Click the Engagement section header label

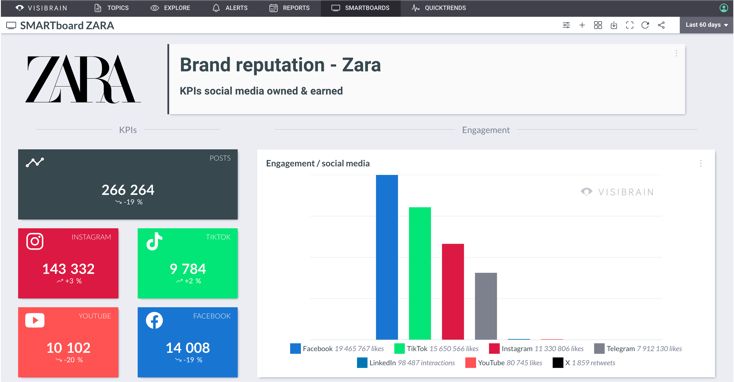(x=485, y=130)
